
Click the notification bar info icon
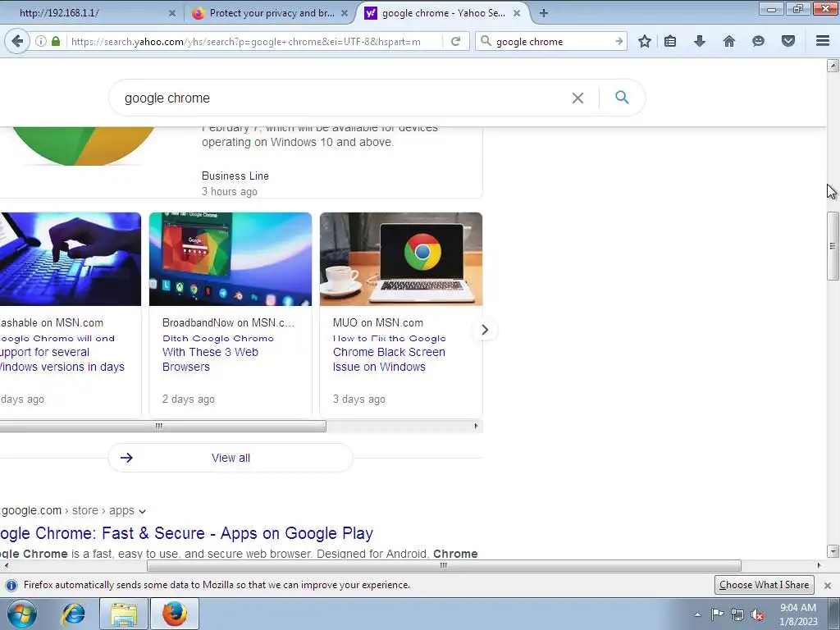click(11, 585)
